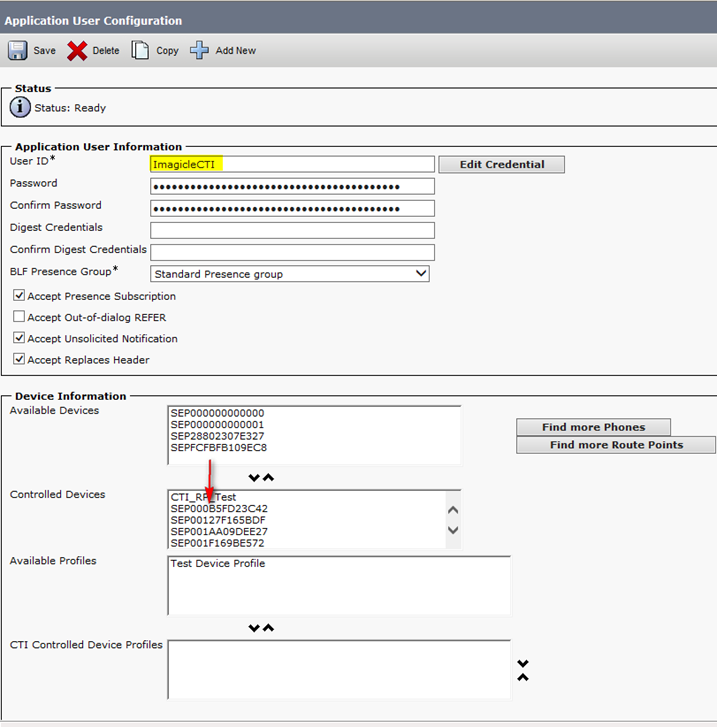
Task: Move device up to Available Devices arrow
Action: point(268,478)
